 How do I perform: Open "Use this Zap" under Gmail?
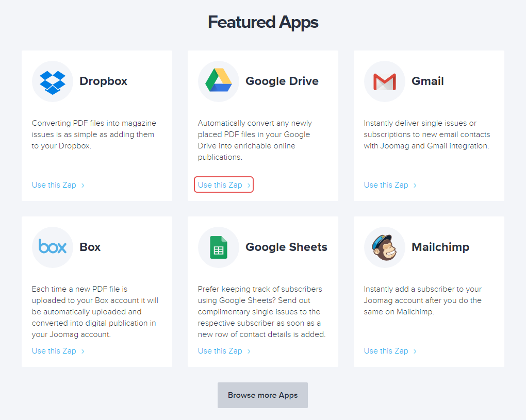tap(390, 185)
